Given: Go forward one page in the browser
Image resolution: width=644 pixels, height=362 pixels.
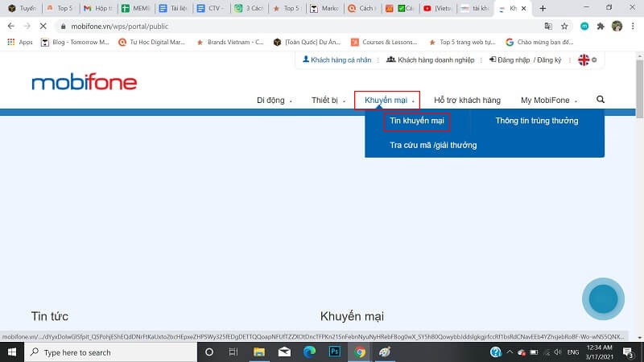Looking at the screenshot, I should click(x=27, y=27).
